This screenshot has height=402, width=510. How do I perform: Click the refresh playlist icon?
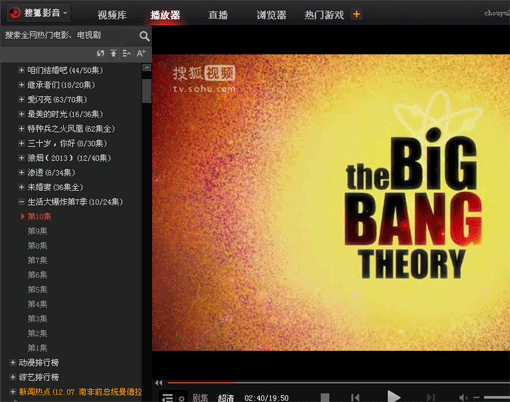pos(100,53)
